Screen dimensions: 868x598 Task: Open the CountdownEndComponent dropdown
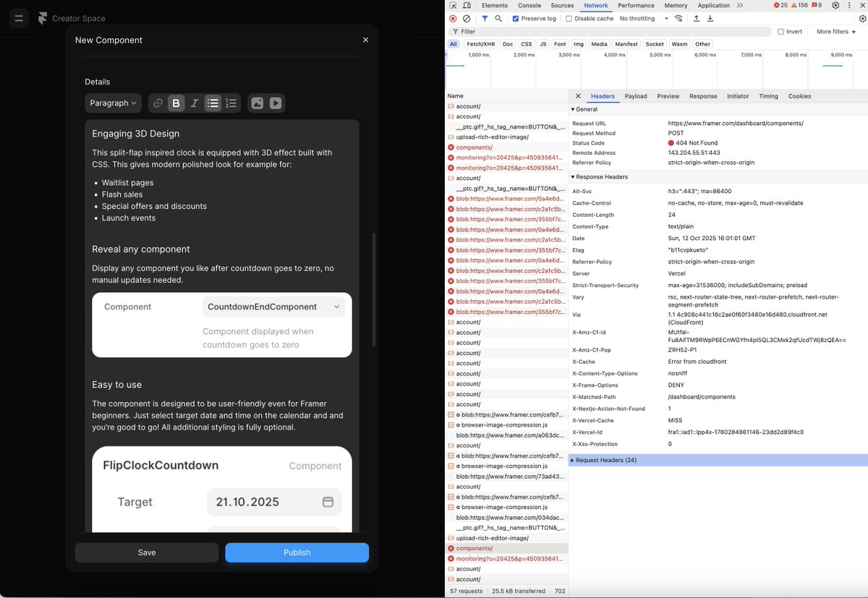tap(273, 307)
